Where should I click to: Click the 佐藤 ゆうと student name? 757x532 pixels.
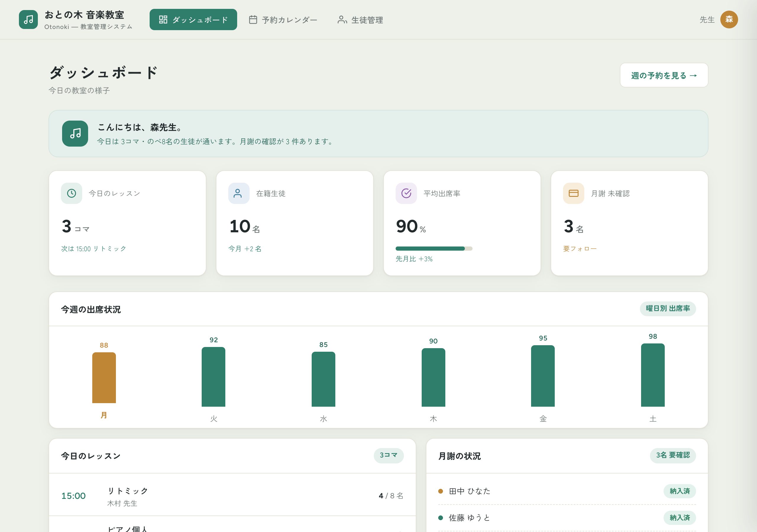coord(469,518)
